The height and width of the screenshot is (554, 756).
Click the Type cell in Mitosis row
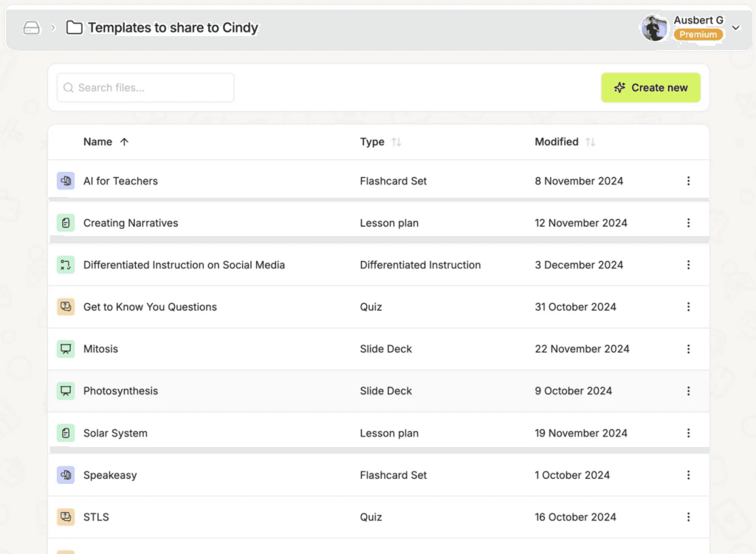click(385, 349)
